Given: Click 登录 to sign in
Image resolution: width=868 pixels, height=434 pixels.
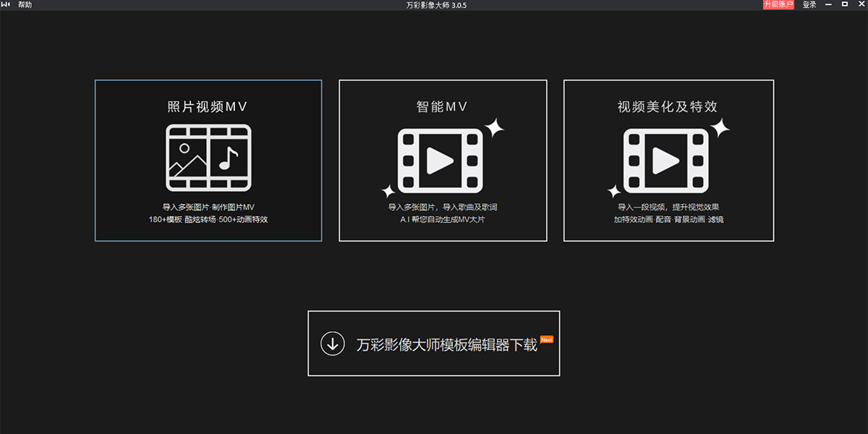Looking at the screenshot, I should (x=809, y=4).
